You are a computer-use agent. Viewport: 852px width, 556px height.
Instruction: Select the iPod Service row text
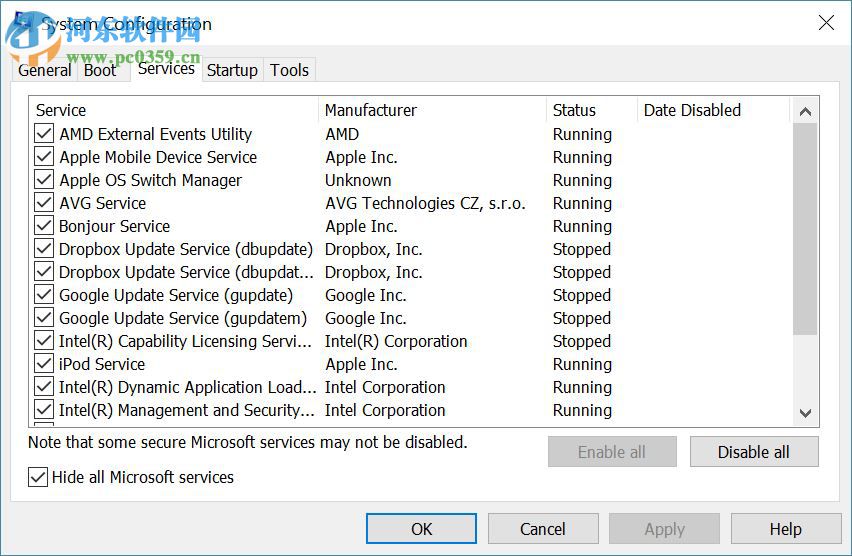tap(102, 364)
